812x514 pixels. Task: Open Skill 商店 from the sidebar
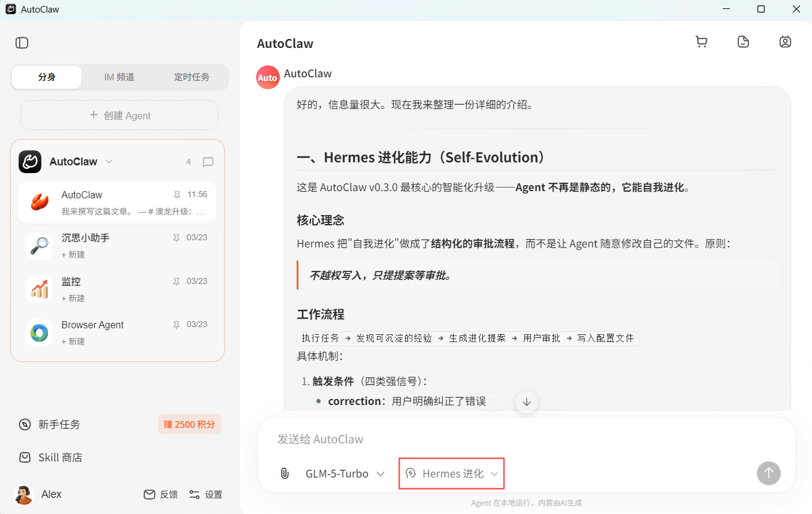(61, 458)
